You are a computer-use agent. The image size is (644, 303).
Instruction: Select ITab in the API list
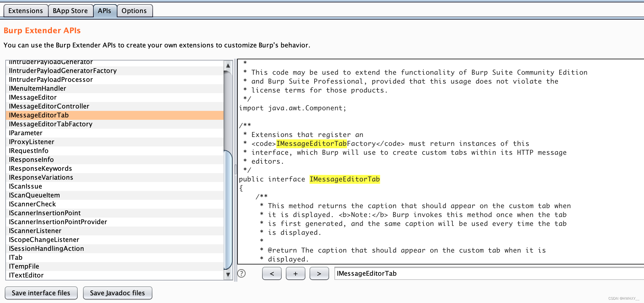click(114, 257)
